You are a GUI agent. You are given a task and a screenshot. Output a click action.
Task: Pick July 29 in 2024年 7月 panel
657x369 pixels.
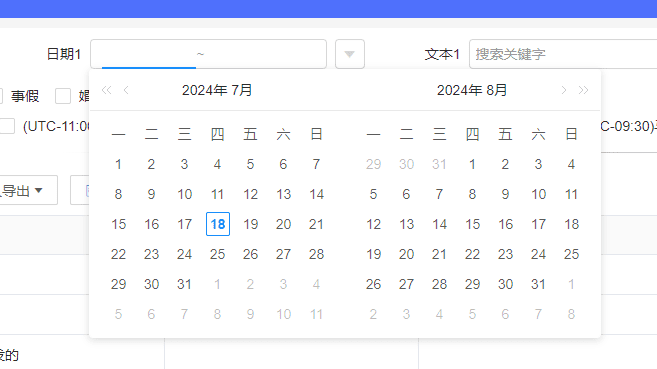[119, 284]
